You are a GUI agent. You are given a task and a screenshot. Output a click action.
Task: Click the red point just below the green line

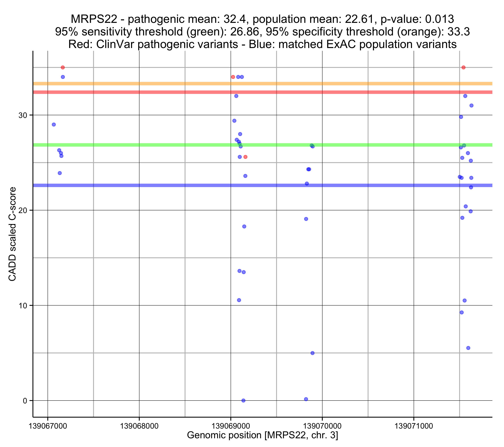(x=245, y=157)
